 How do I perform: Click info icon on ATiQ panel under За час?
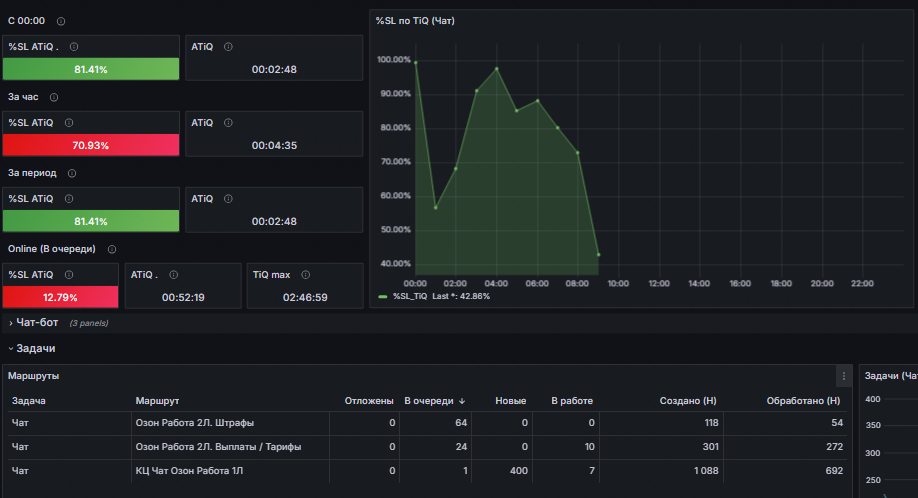228,123
